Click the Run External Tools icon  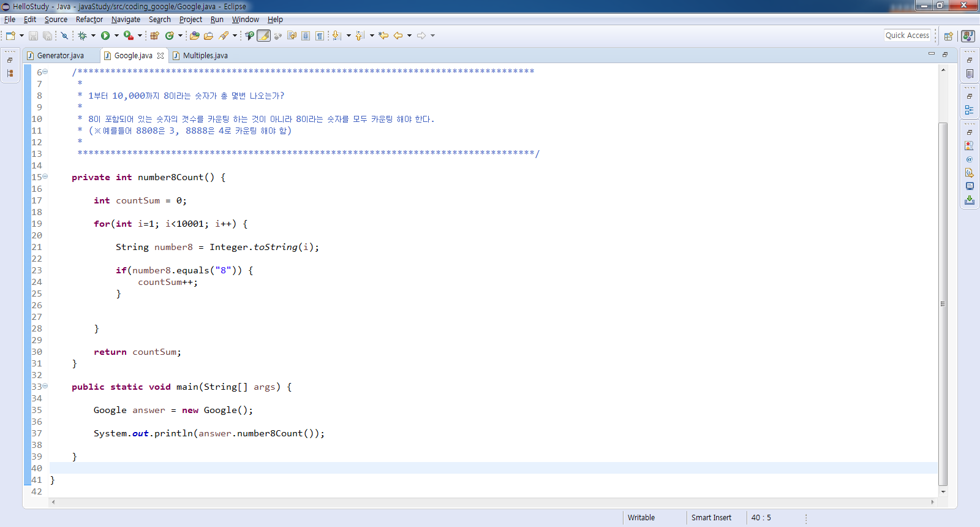pyautogui.click(x=128, y=36)
